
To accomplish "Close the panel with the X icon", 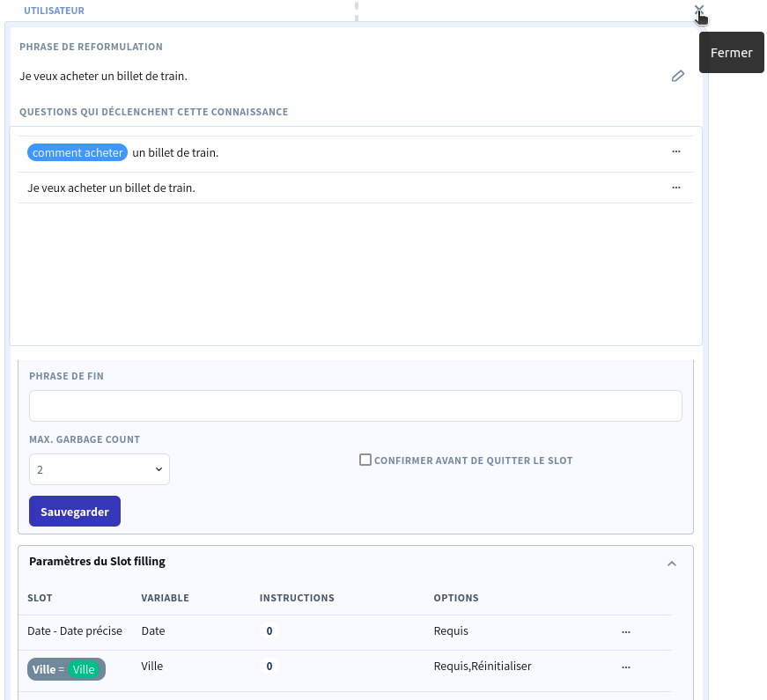I will (x=699, y=11).
